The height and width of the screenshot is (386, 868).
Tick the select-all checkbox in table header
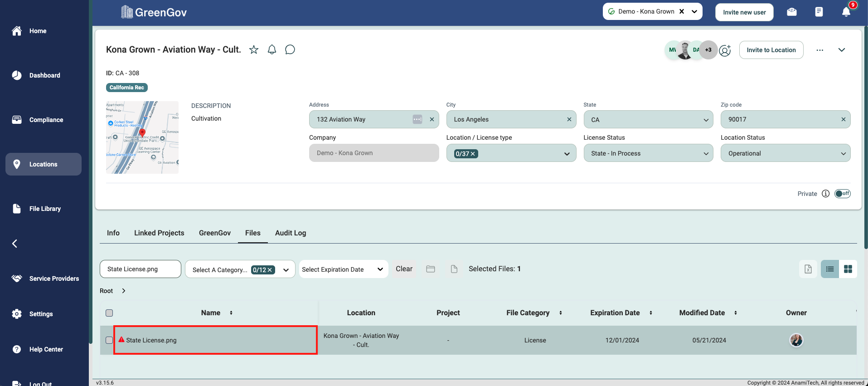click(x=109, y=313)
